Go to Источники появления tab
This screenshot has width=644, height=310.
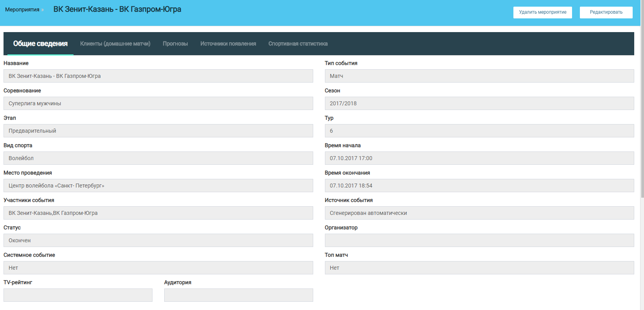pos(228,44)
